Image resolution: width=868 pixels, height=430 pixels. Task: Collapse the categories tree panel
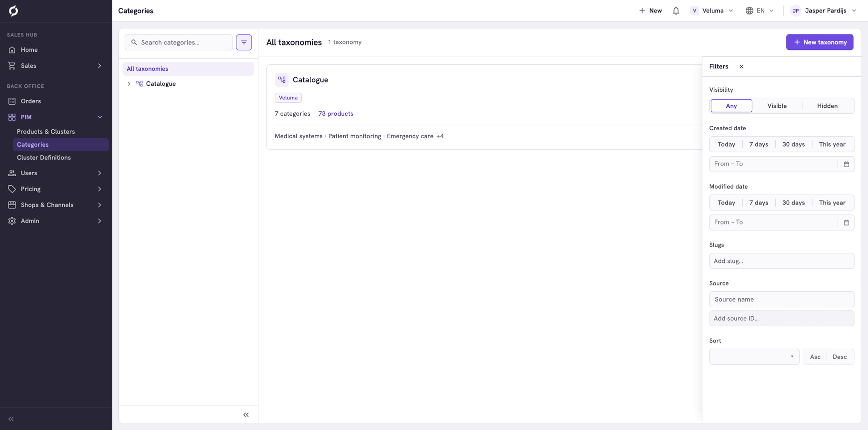[246, 415]
